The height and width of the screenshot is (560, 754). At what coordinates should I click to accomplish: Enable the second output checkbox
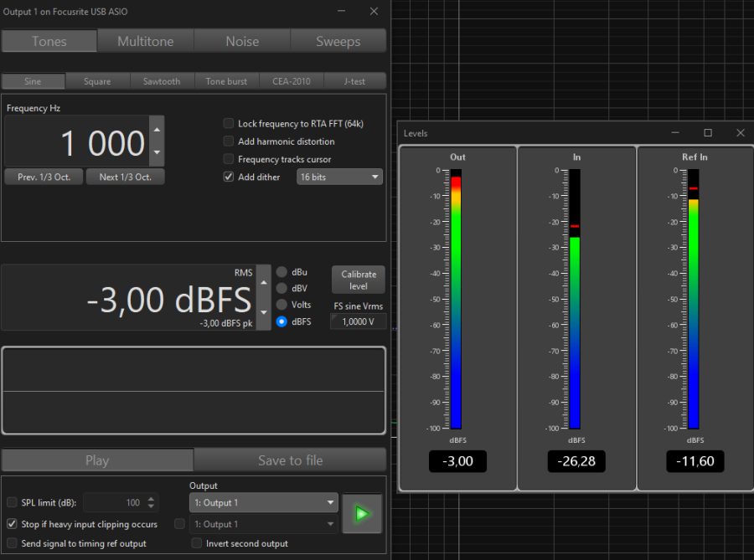[179, 524]
